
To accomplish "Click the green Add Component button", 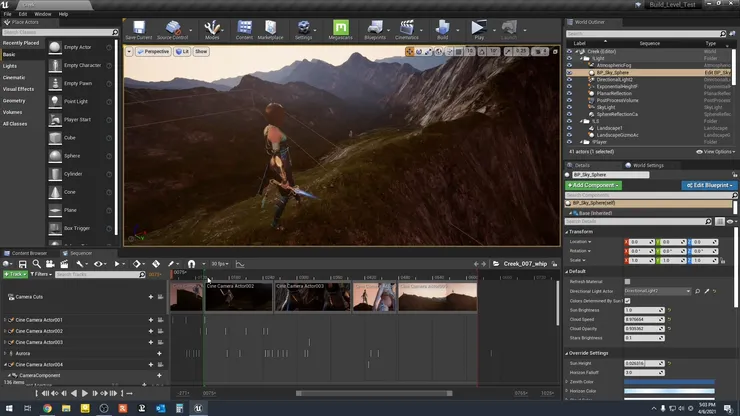I will click(x=593, y=185).
